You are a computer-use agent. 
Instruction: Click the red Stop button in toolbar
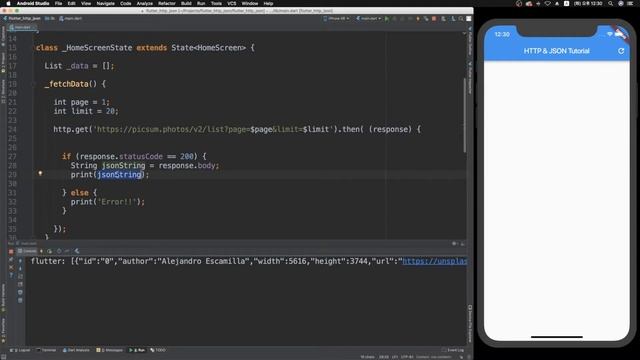(434, 18)
